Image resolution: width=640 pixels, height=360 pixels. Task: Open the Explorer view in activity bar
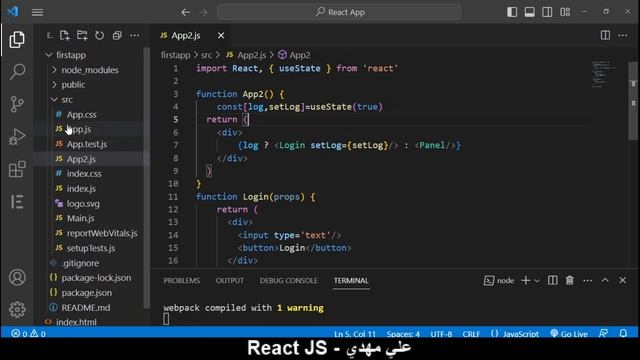(17, 40)
